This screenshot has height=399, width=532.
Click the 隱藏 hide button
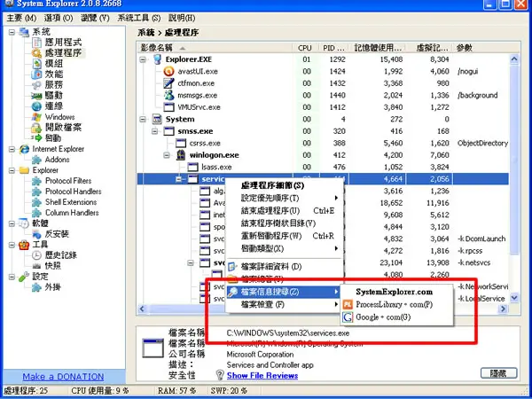[x=498, y=373]
